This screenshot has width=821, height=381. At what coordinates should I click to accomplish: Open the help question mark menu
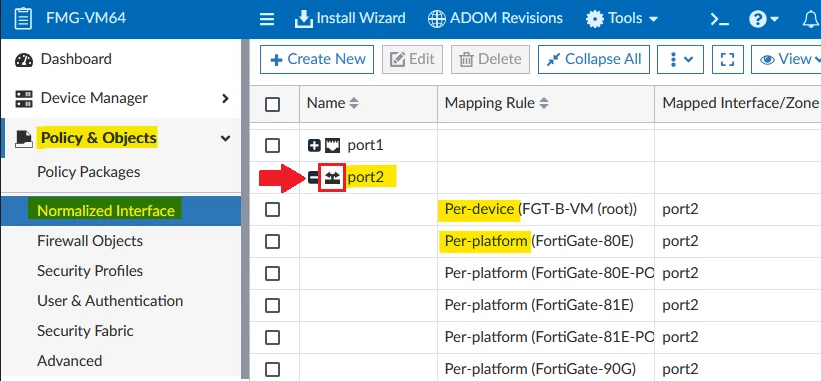point(764,19)
